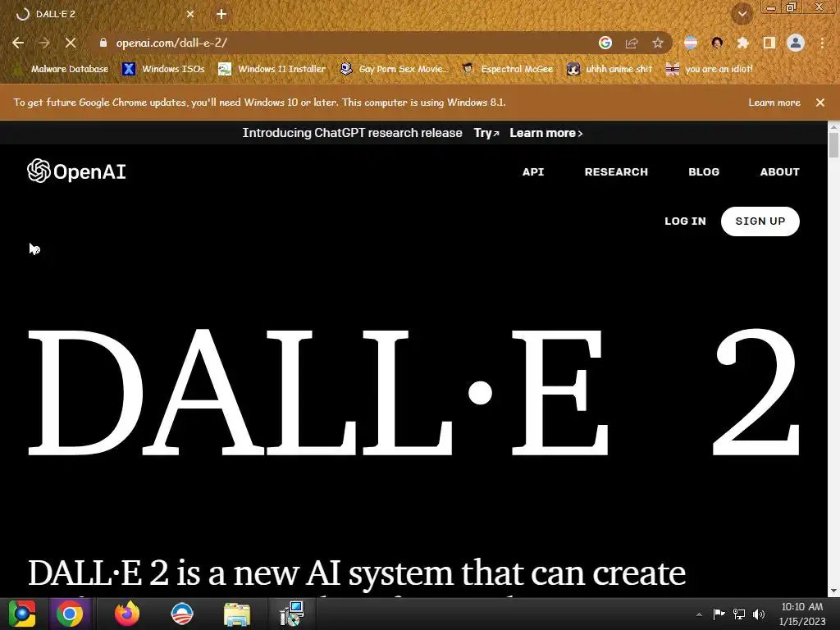The image size is (840, 630).
Task: Open the API menu item
Action: pyautogui.click(x=533, y=172)
